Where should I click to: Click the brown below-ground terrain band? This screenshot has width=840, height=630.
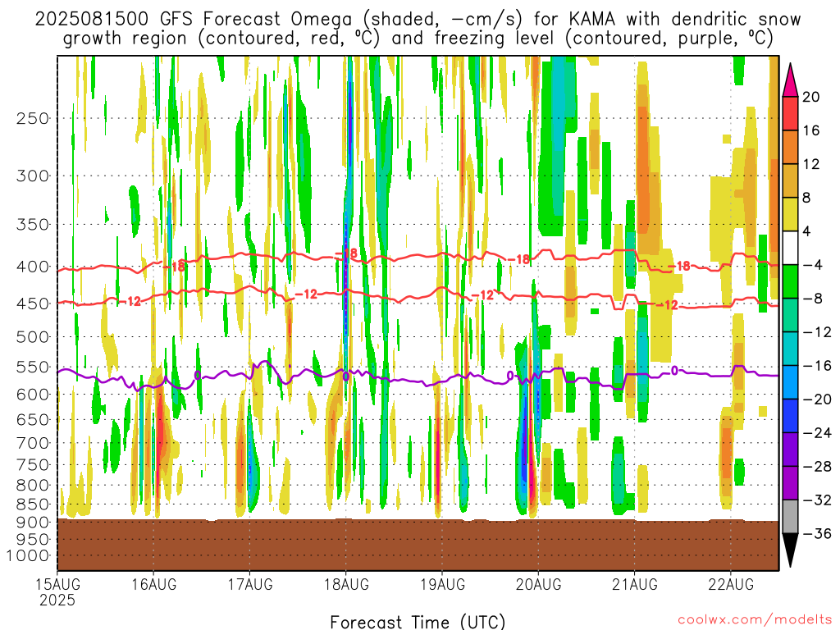click(x=418, y=545)
